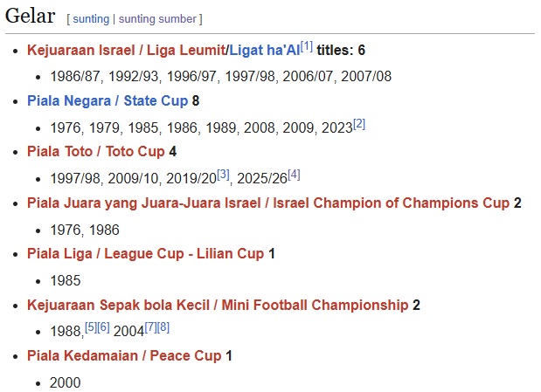Click footnote reference [6] after 1988
Image resolution: width=541 pixels, height=392 pixels.
(103, 327)
